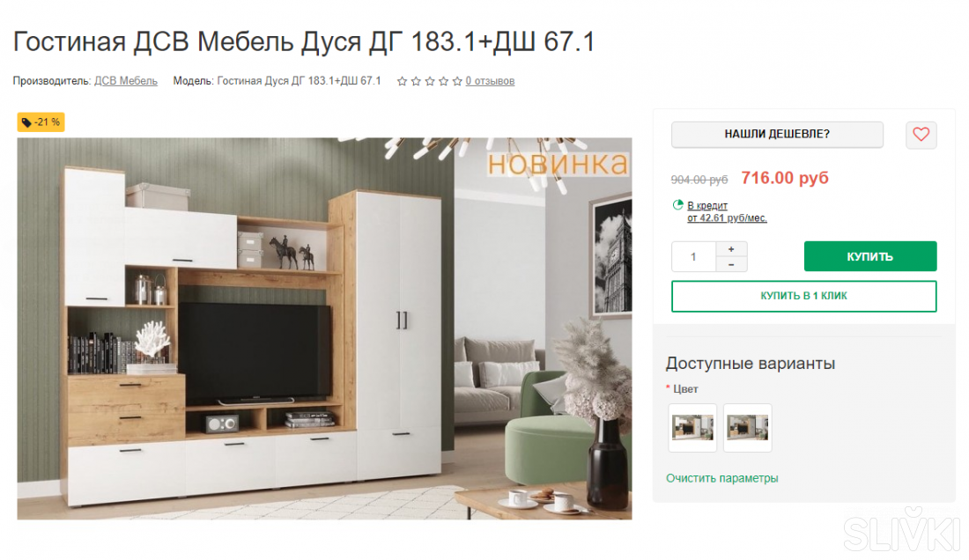The height and width of the screenshot is (560, 969).
Task: Rate product with fourth star
Action: point(443,81)
